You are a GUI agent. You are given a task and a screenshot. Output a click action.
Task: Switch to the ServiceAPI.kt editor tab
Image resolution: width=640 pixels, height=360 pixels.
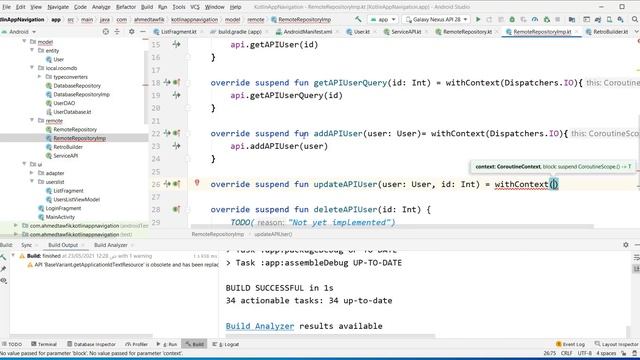(402, 31)
